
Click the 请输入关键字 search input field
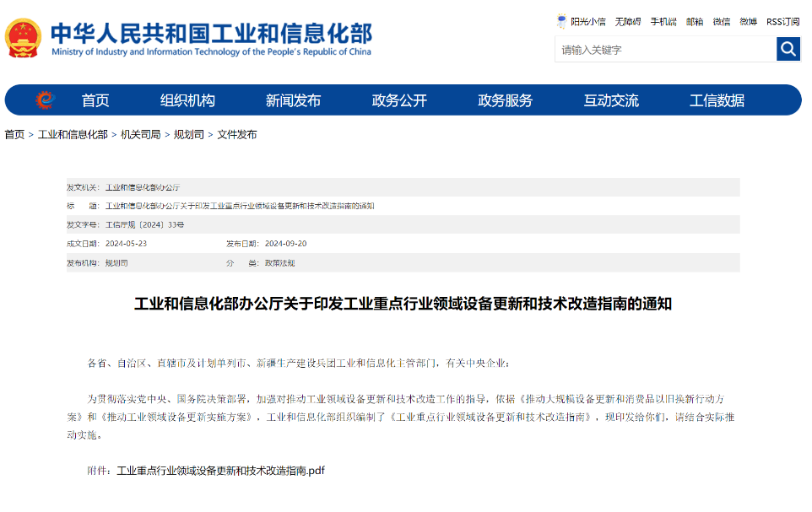point(665,50)
